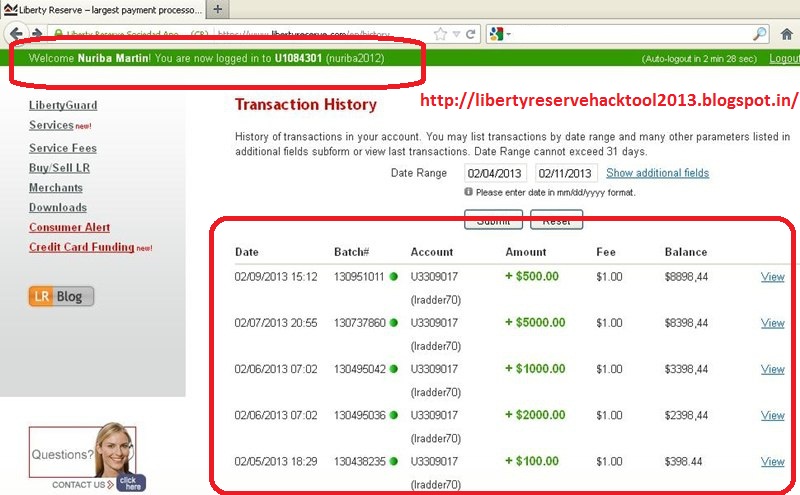
Task: Click account number U1084301 in welcome bar
Action: click(298, 58)
